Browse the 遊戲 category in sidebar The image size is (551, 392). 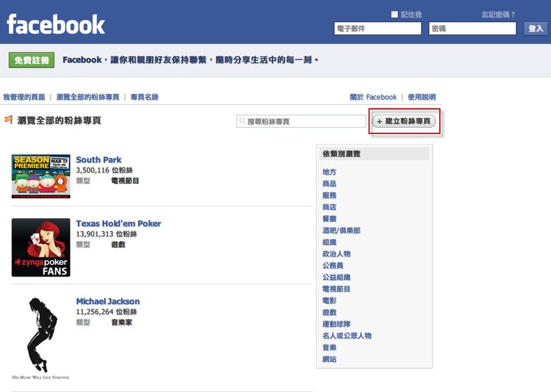[329, 312]
